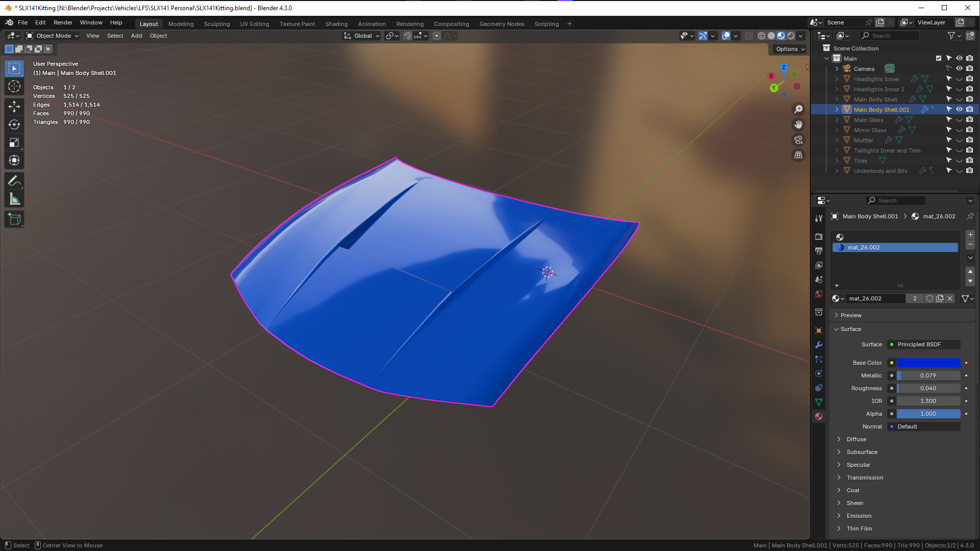This screenshot has width=980, height=551.
Task: Toggle Camera visibility in outliner
Action: point(959,68)
